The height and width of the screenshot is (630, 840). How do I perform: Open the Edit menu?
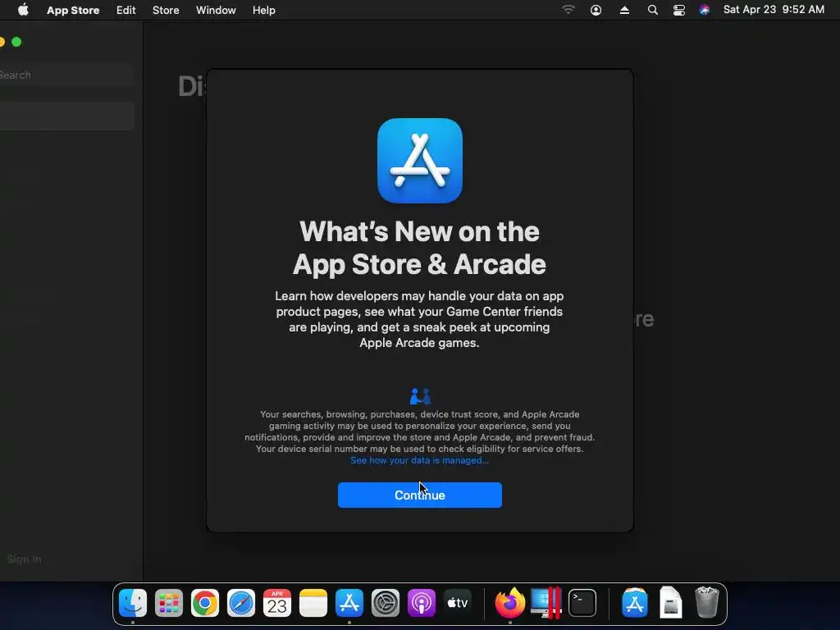pyautogui.click(x=126, y=10)
